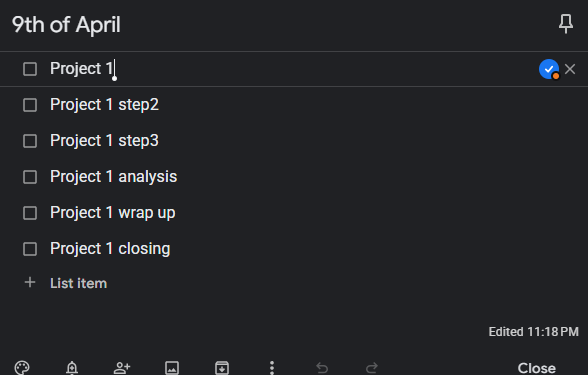Check off Project 1 step2
Image resolution: width=588 pixels, height=375 pixels.
[30, 105]
